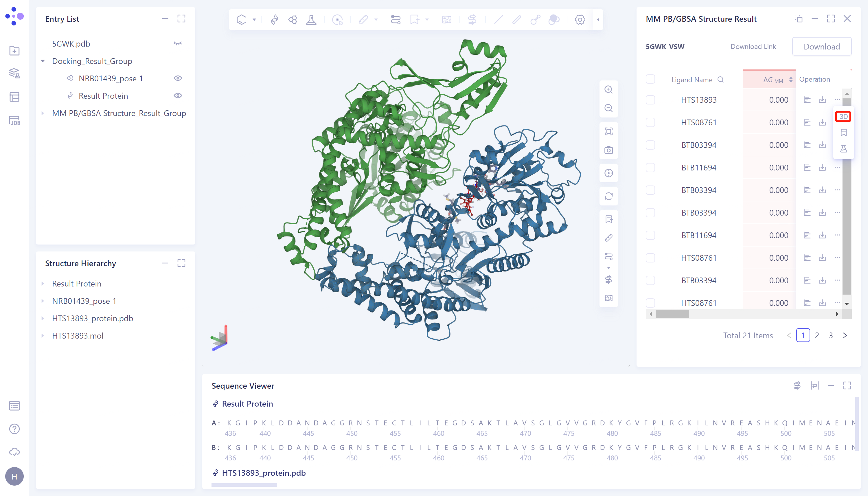This screenshot has width=868, height=496.
Task: Select the flask tool in the top toolbar
Action: (311, 20)
